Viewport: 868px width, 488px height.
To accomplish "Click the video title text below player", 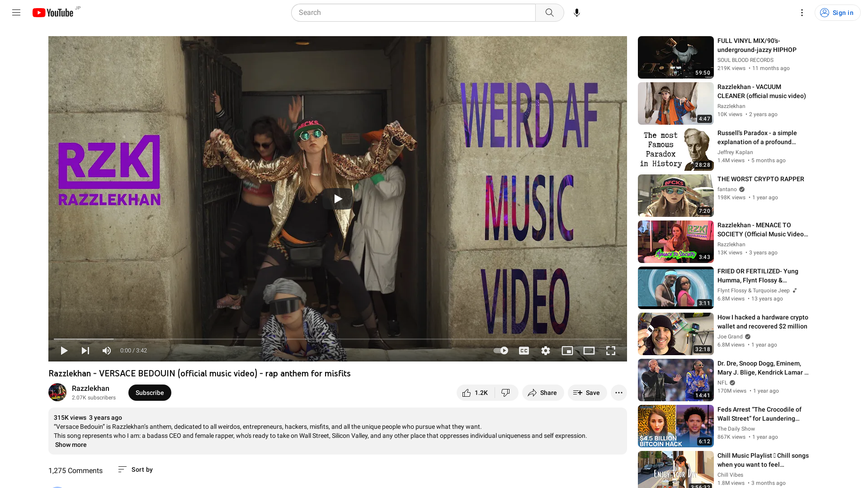I will coord(199,374).
